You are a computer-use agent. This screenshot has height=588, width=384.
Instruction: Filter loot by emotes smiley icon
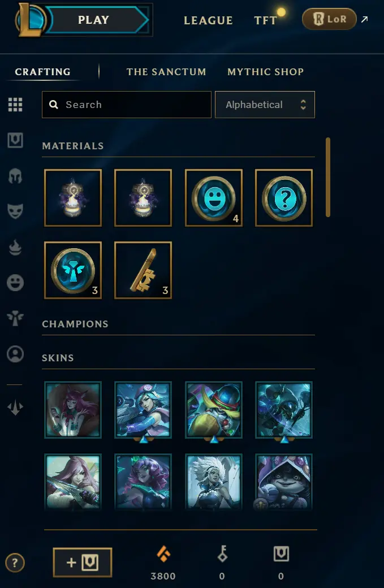click(15, 282)
